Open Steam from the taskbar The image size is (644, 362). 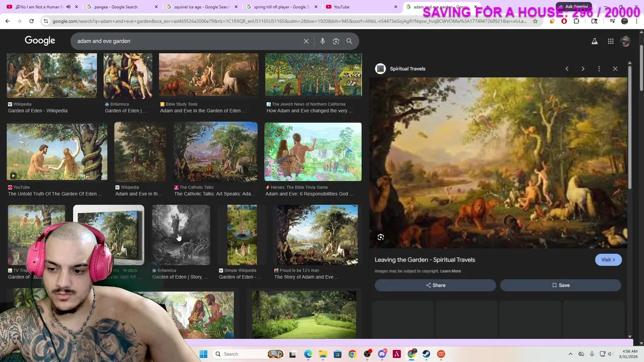(x=426, y=354)
